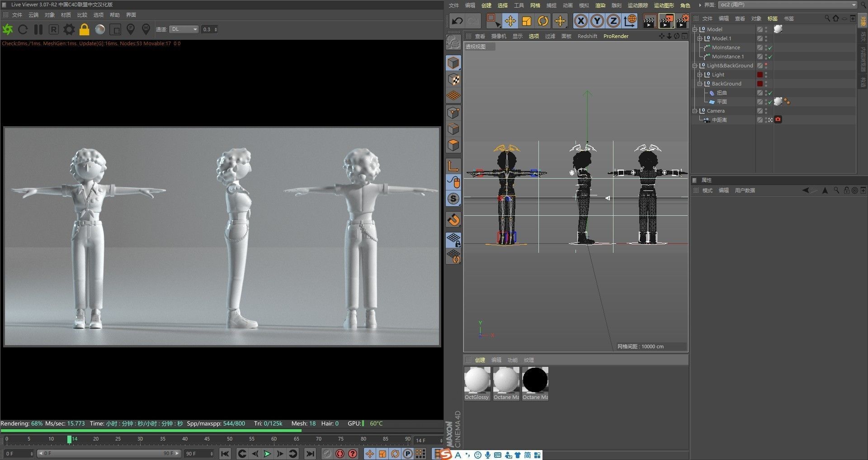Toggle enable checkmark of MoInstance
Screen dimensions: 868x460
coord(770,47)
